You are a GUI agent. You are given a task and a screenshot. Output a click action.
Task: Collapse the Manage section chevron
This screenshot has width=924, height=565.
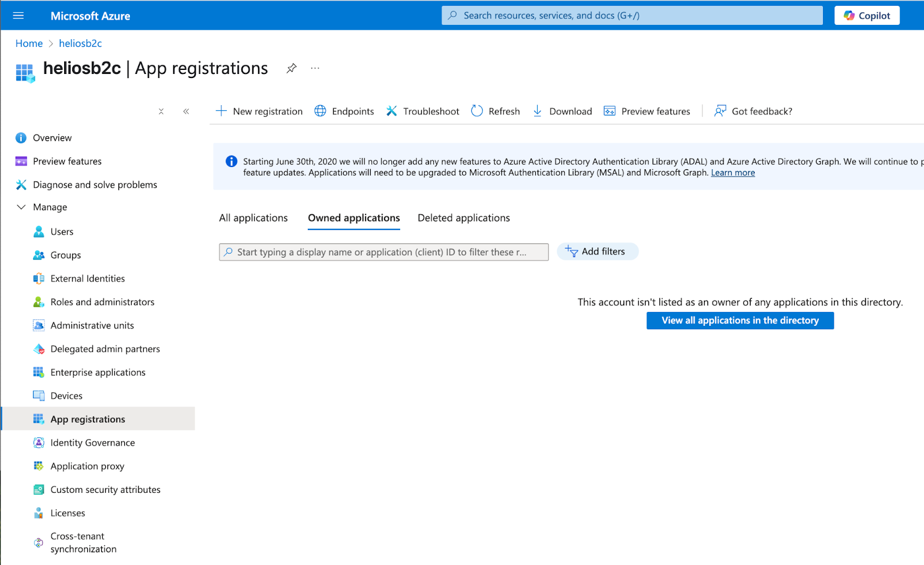[x=21, y=207]
